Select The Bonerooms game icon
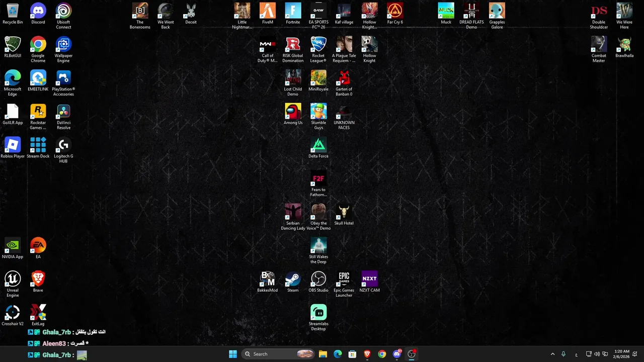Screen dimensions: 644x362 140,16
